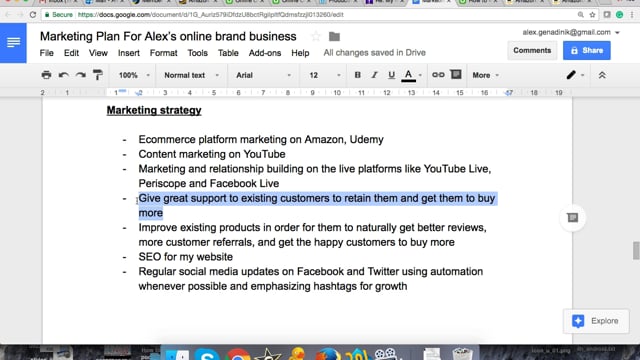Open Explore panel
Viewport: 640px width, 360px height.
tap(596, 321)
